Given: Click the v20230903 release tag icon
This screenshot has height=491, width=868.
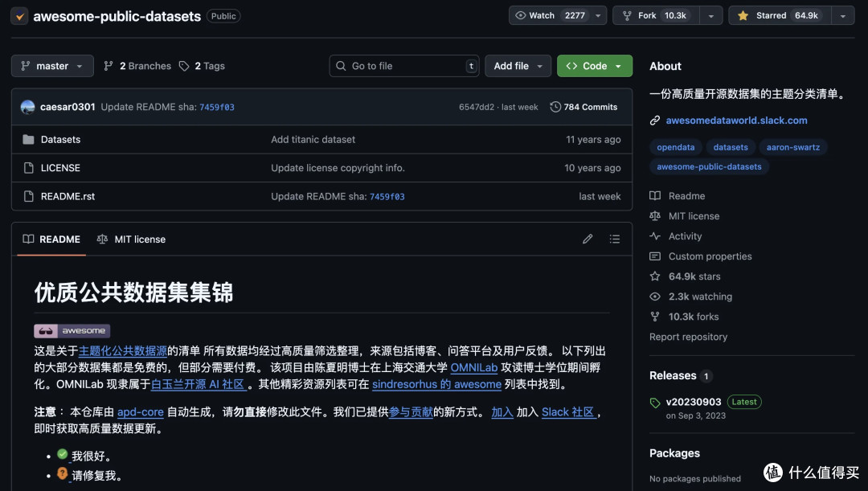Looking at the screenshot, I should [655, 403].
